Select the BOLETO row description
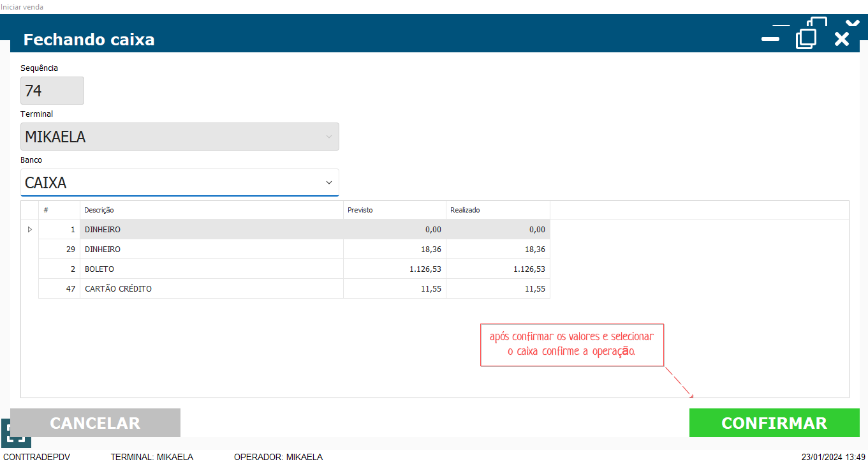Viewport: 868px width, 462px height. (x=212, y=269)
